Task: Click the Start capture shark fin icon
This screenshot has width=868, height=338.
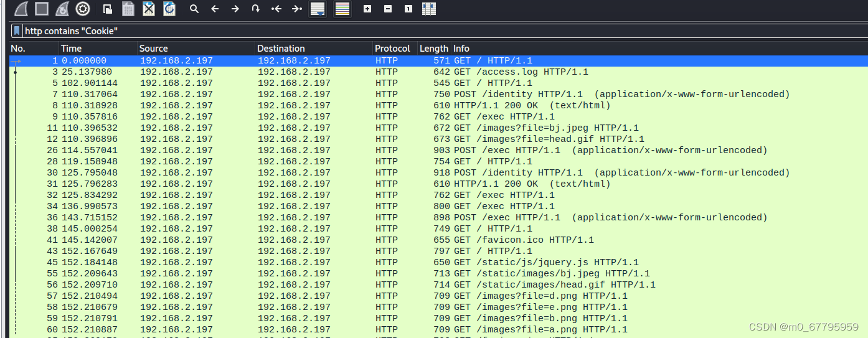Action: pos(21,9)
